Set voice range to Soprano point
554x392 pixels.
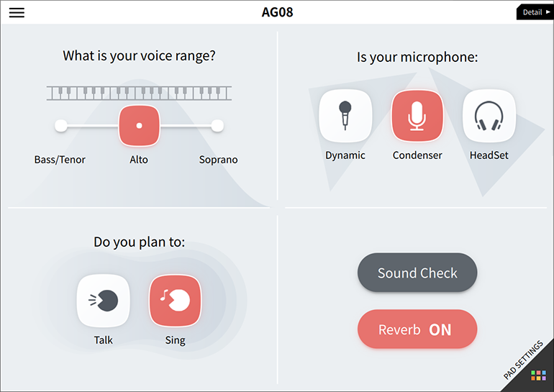point(217,126)
